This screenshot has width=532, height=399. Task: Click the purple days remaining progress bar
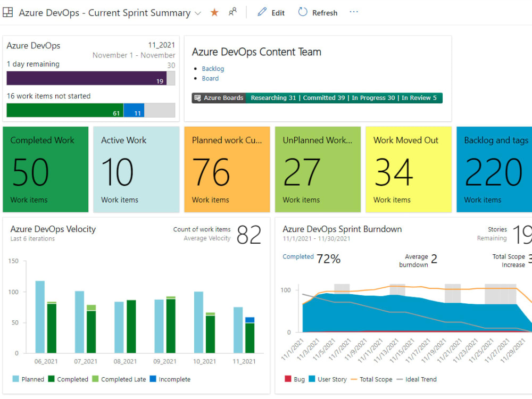point(87,78)
